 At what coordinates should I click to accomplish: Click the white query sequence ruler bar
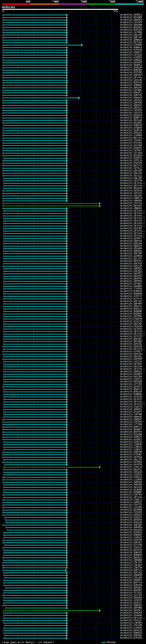(x=60, y=9)
